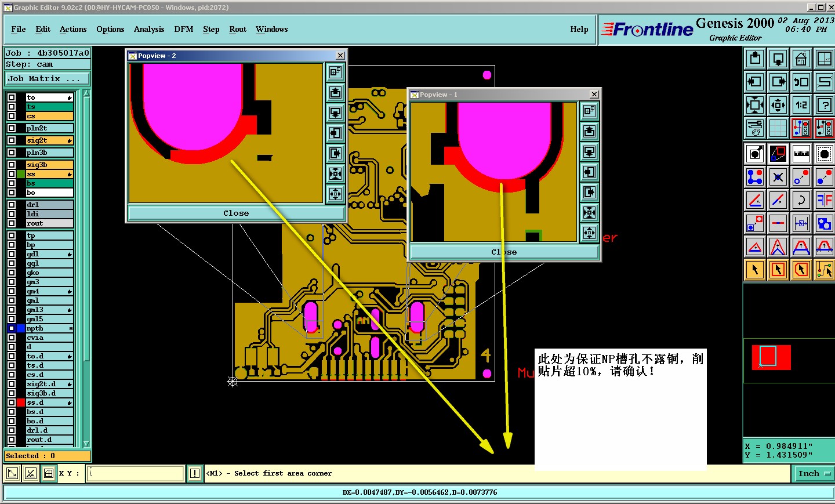Open the File menu
The width and height of the screenshot is (835, 504).
tap(19, 29)
